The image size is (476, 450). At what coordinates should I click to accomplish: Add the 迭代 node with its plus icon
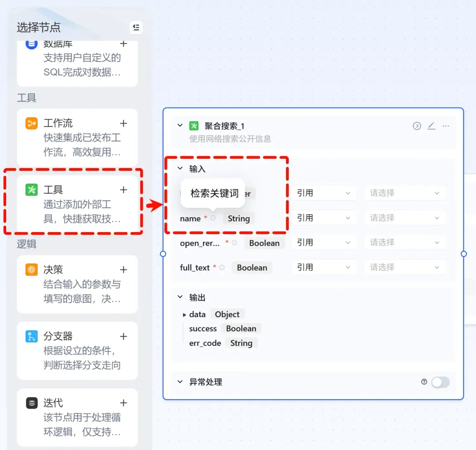(x=123, y=403)
